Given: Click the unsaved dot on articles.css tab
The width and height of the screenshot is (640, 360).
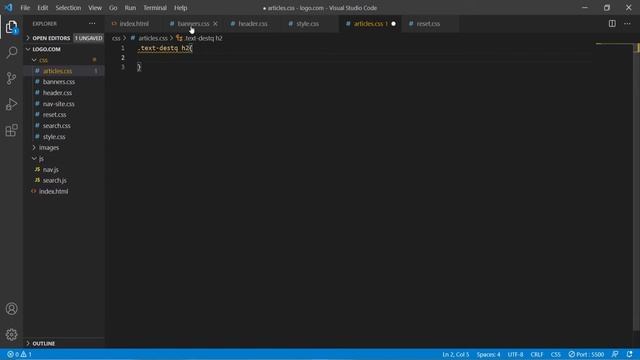Looking at the screenshot, I should click(x=393, y=24).
